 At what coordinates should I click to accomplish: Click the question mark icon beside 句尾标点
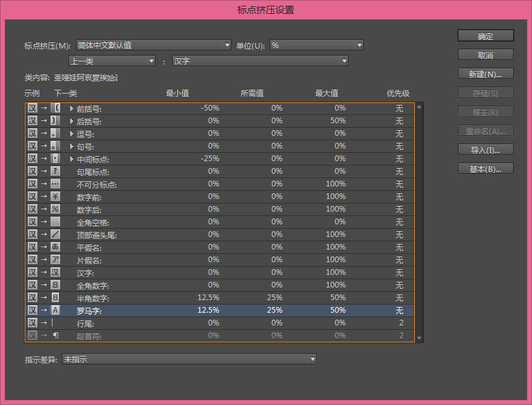click(55, 171)
